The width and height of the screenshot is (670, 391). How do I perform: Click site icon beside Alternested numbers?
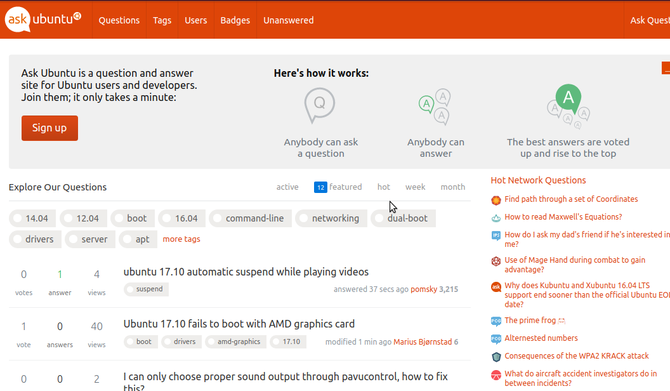coord(496,339)
